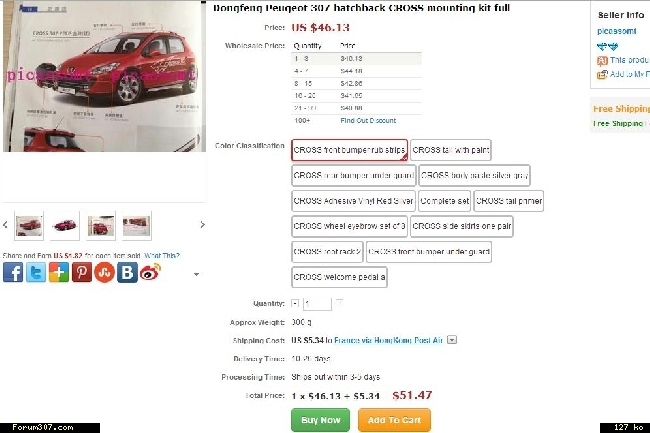The image size is (650, 433).
Task: Select CROSS roof rack 2 option
Action: click(327, 252)
